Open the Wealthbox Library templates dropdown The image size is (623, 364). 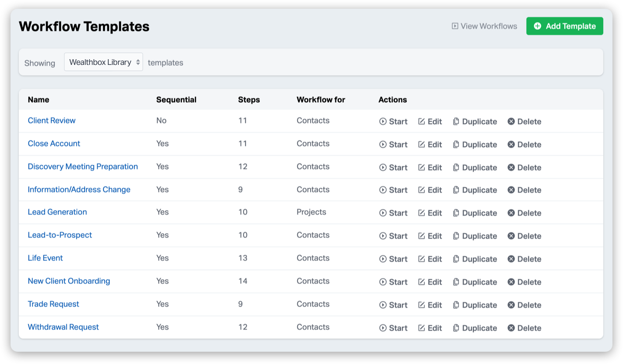[104, 62]
